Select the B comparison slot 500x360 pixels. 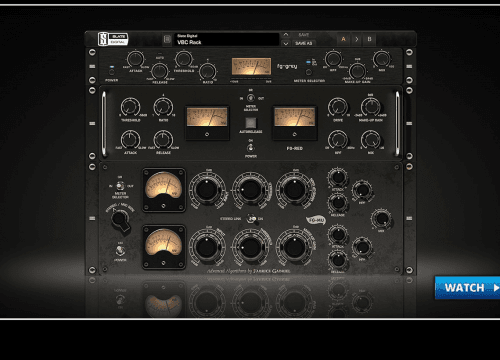pyautogui.click(x=369, y=39)
